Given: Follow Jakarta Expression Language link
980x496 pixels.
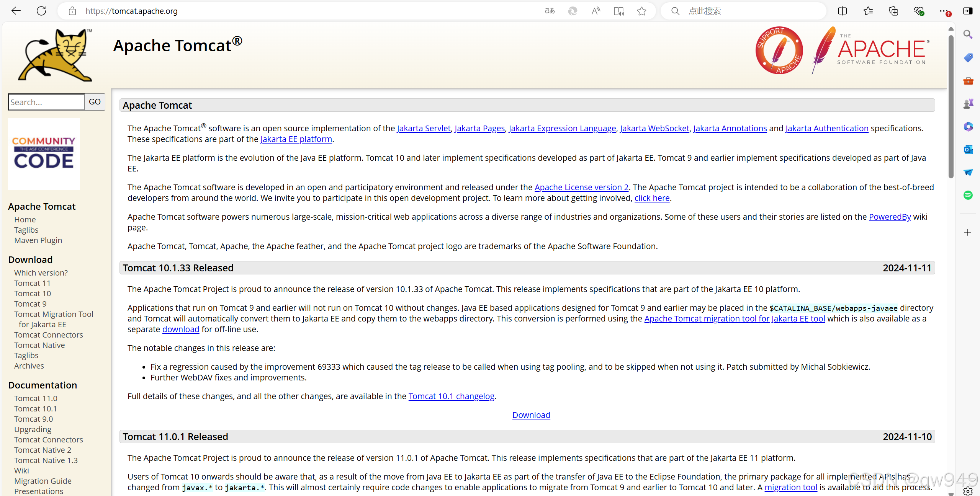Looking at the screenshot, I should click(562, 129).
